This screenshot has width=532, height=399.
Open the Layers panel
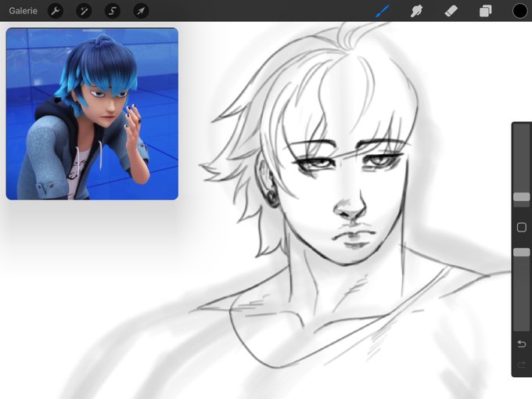(x=486, y=11)
